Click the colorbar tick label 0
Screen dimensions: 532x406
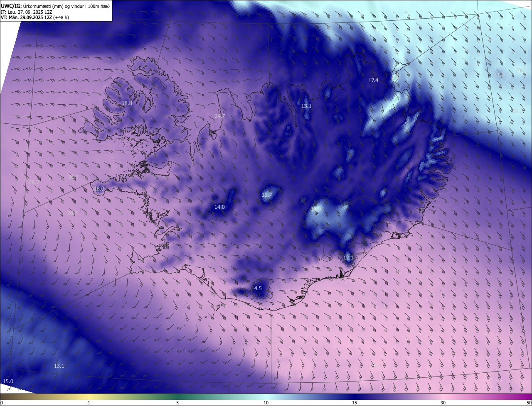pos(2,403)
